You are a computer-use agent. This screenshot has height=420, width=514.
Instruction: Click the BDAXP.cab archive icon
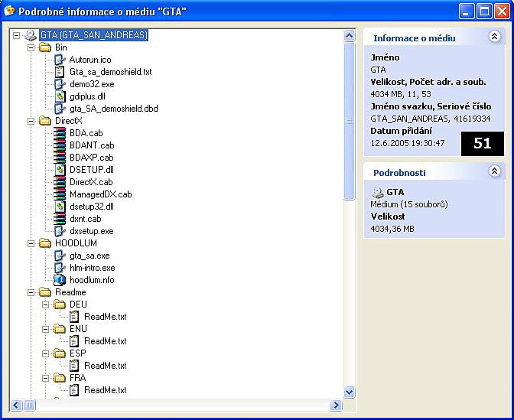[60, 158]
